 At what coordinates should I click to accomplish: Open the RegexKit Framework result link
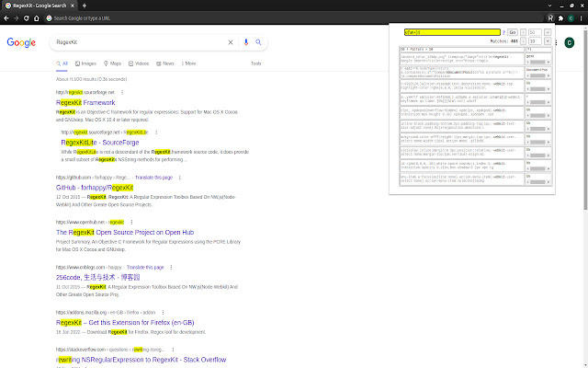(x=85, y=102)
